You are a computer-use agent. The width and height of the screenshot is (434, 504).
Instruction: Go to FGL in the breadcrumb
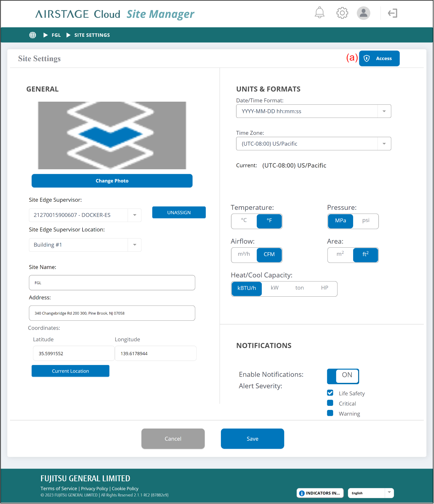point(56,35)
